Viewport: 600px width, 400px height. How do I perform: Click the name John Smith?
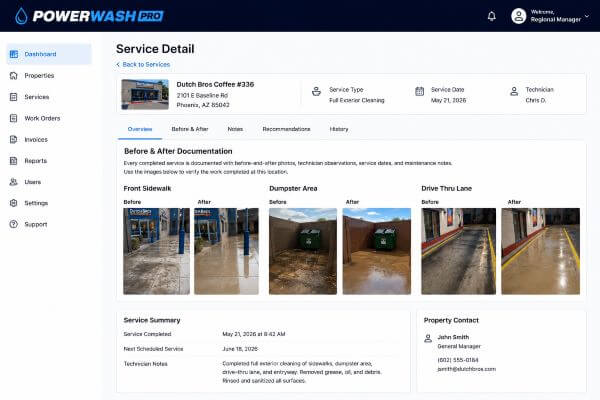[453, 337]
